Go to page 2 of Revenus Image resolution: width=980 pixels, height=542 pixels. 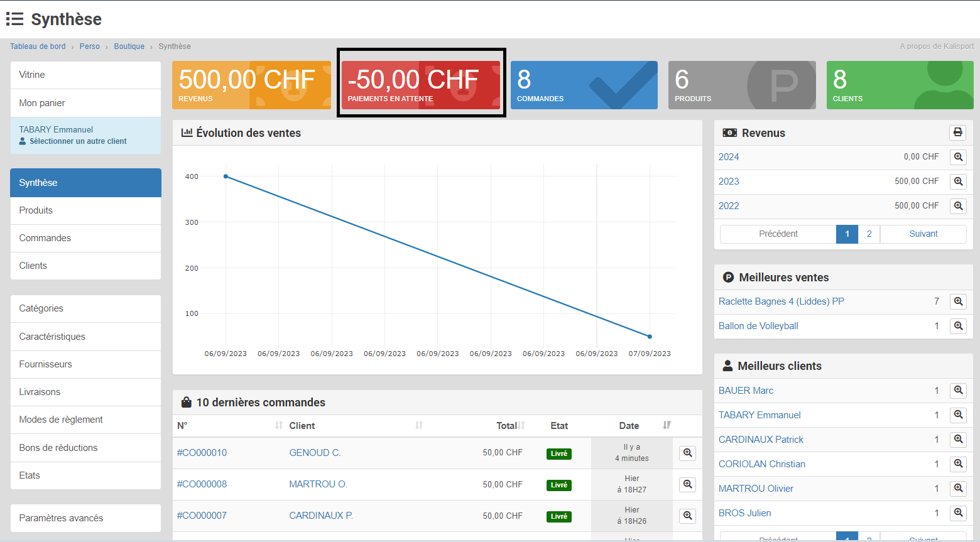coord(869,234)
